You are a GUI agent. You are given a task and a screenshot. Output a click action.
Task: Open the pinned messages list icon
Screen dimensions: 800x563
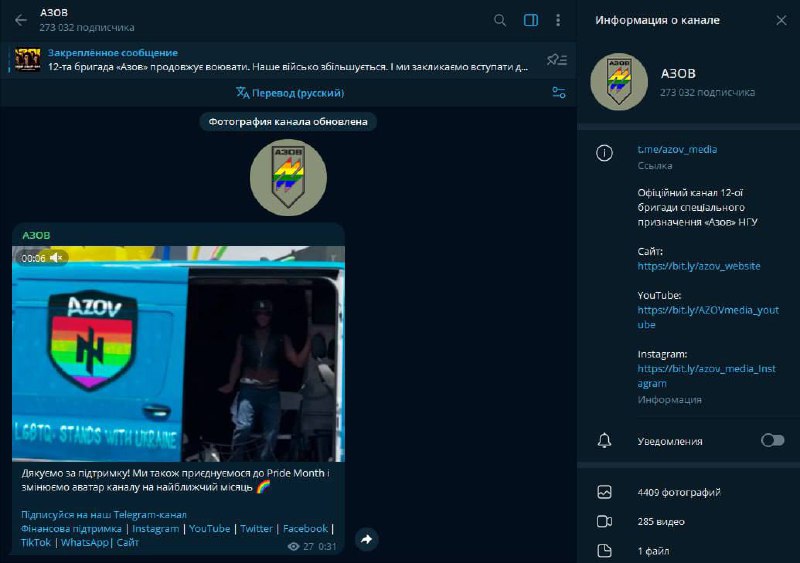point(557,60)
